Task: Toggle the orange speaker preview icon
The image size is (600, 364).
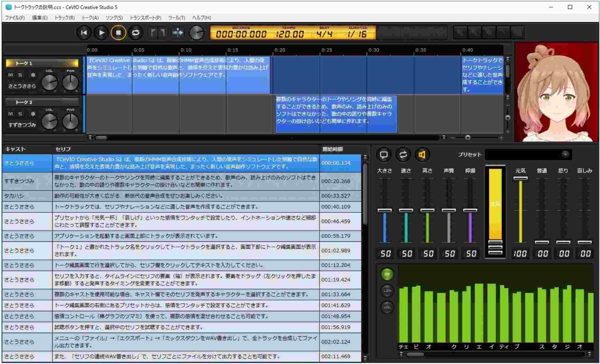Action: 422,155
